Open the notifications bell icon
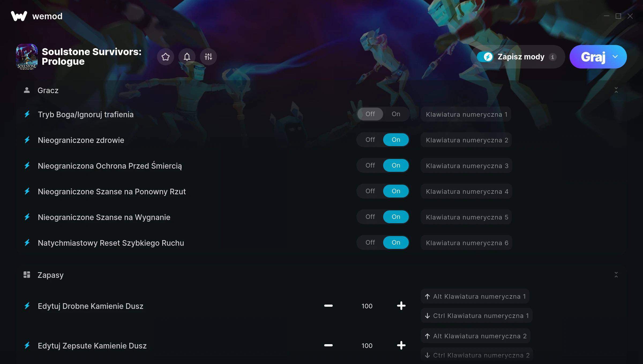Image resolution: width=643 pixels, height=364 pixels. pyautogui.click(x=187, y=57)
